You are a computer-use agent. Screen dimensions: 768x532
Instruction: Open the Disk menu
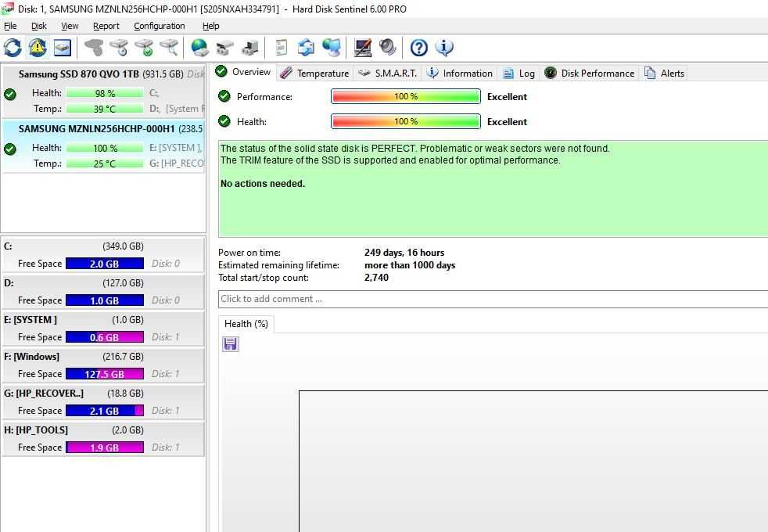tap(38, 26)
